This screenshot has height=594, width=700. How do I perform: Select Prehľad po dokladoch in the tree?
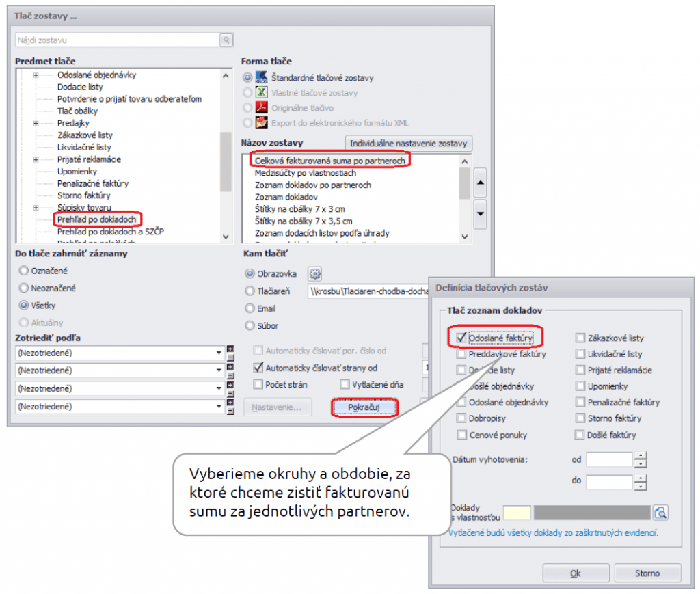coord(96,219)
